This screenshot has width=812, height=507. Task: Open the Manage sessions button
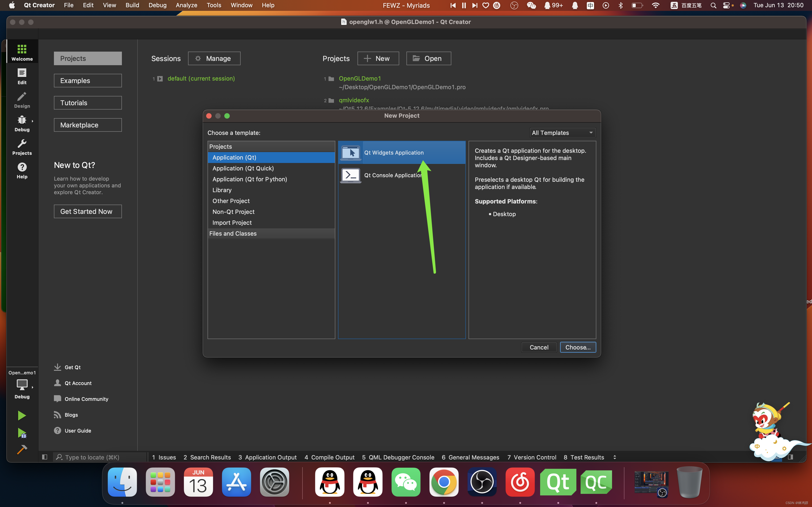tap(214, 58)
